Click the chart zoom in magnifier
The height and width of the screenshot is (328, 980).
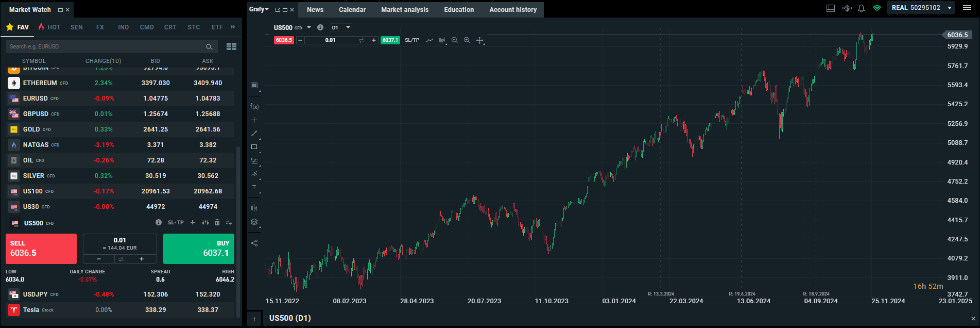[x=467, y=40]
